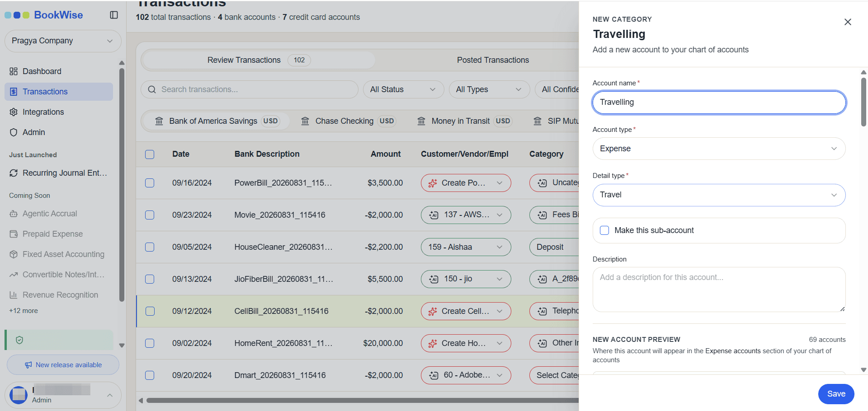Filter by Chase Checking account tab
Viewport: 868px width, 411px height.
(349, 121)
